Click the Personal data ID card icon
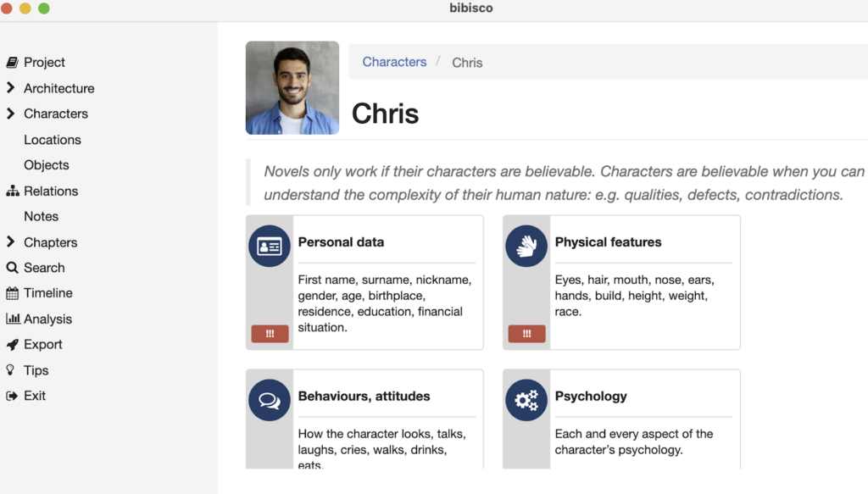Screen dimensions: 868x494 click(x=270, y=247)
